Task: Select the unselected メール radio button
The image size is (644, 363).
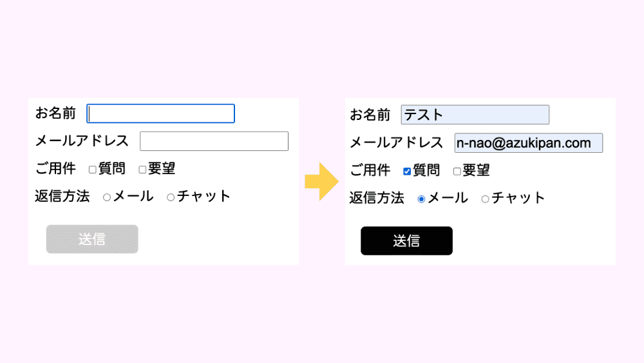Action: point(107,197)
